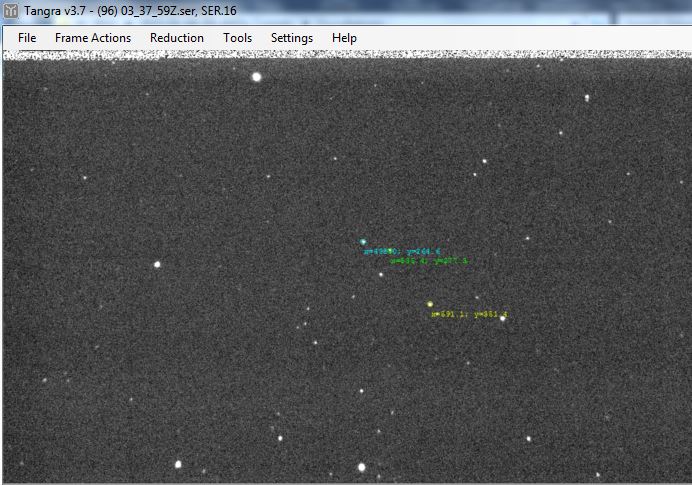Pick the bright star on the left side
This screenshot has width=692, height=485.
click(x=157, y=264)
